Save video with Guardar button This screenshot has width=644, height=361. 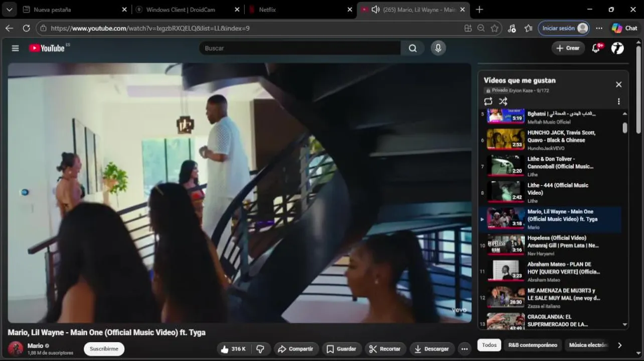tap(342, 349)
